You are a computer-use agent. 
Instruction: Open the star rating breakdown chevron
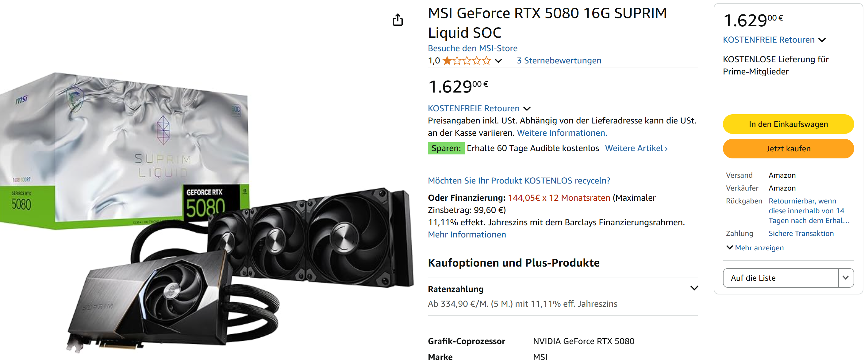pos(498,61)
